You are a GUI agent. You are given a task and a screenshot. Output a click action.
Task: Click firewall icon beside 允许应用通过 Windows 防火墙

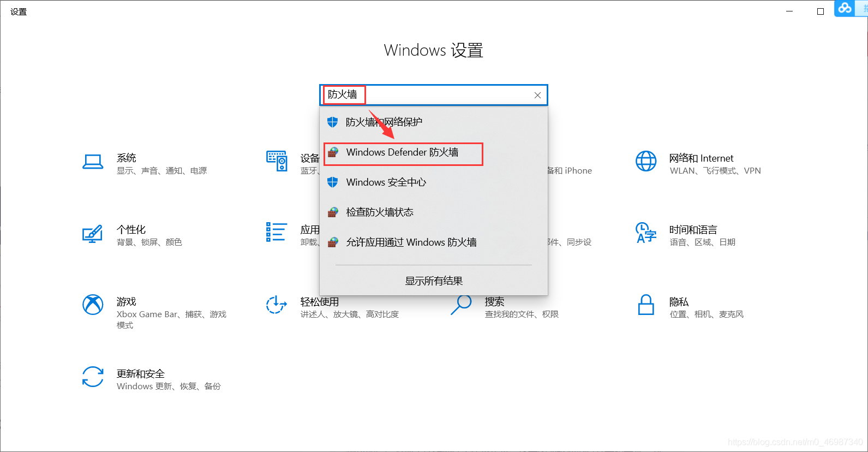333,242
